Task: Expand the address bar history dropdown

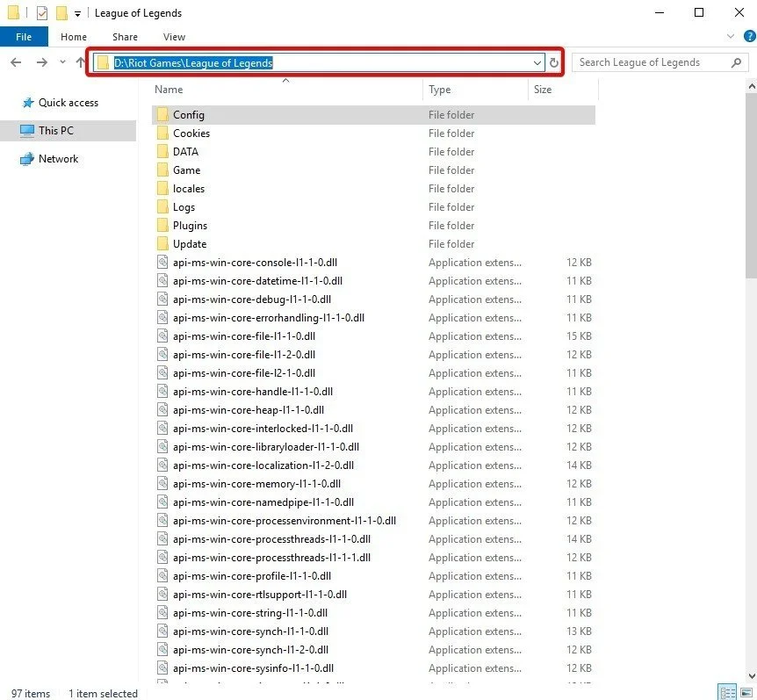Action: click(537, 62)
